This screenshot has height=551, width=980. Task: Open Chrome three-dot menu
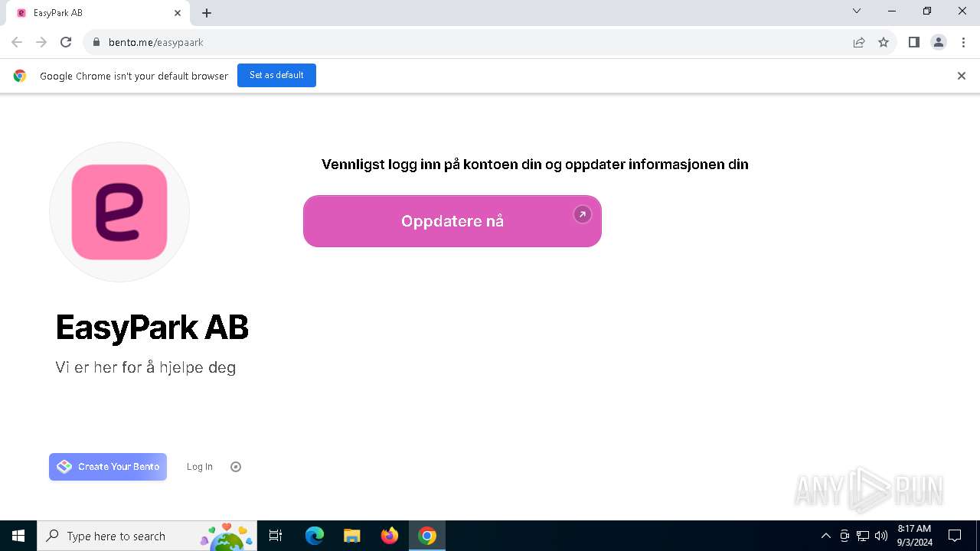[x=963, y=42]
